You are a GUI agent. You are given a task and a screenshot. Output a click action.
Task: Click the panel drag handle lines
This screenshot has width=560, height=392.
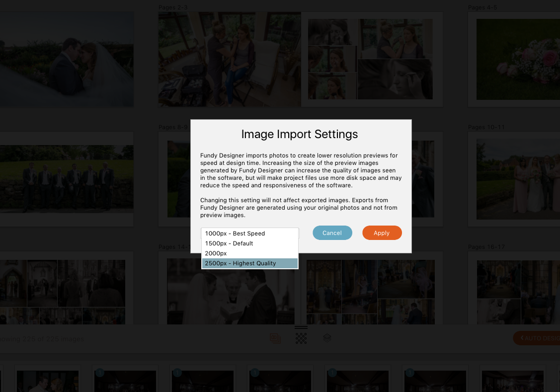(x=301, y=327)
